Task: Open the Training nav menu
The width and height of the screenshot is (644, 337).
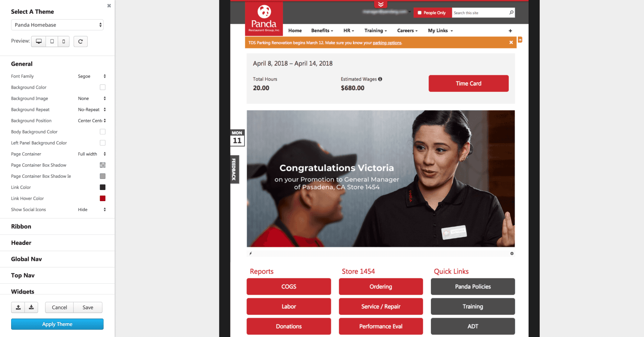Action: point(375,31)
